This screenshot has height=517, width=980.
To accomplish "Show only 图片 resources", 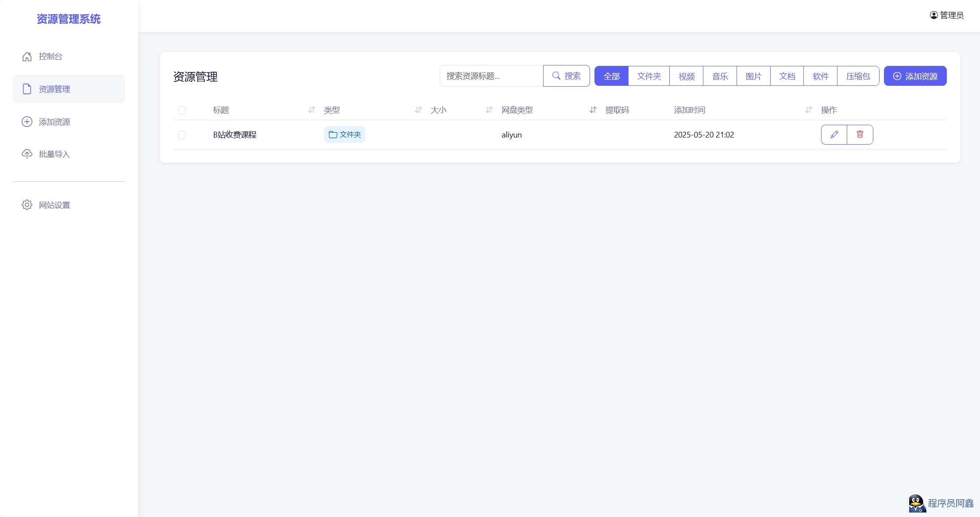I will pyautogui.click(x=753, y=76).
